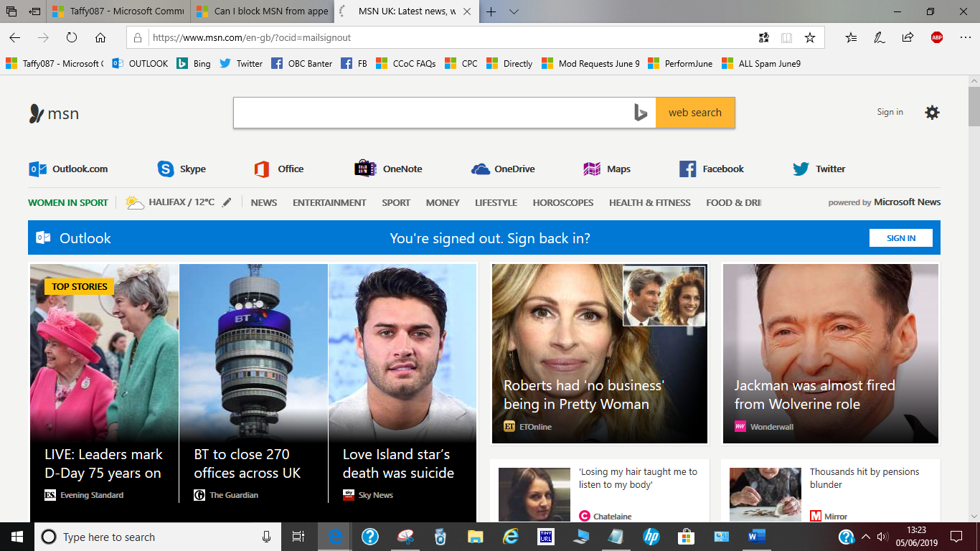The height and width of the screenshot is (551, 980).
Task: Open the Favourites hub icon
Action: click(851, 37)
